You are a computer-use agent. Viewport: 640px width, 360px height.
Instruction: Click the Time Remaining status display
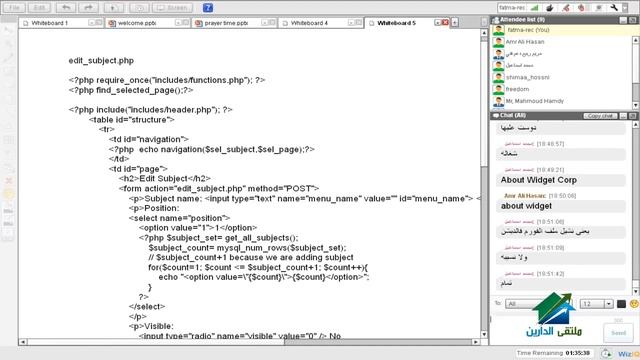[554, 353]
